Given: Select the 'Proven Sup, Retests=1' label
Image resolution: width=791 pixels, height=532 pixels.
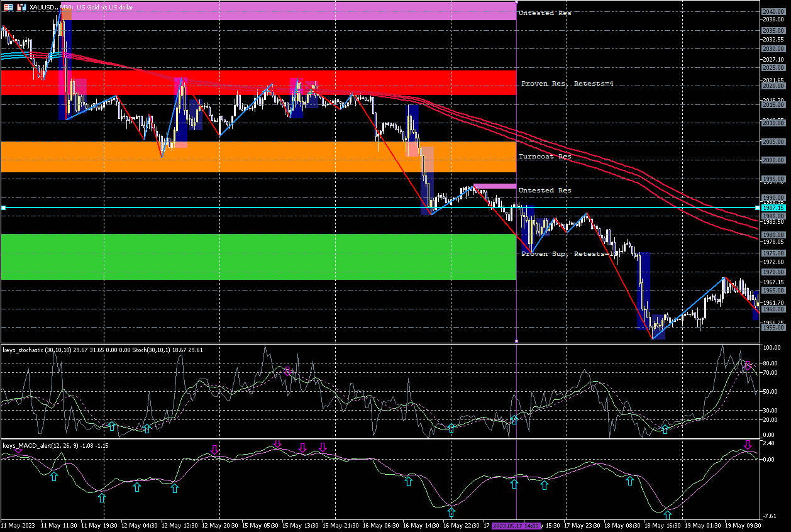Looking at the screenshot, I should (x=567, y=253).
